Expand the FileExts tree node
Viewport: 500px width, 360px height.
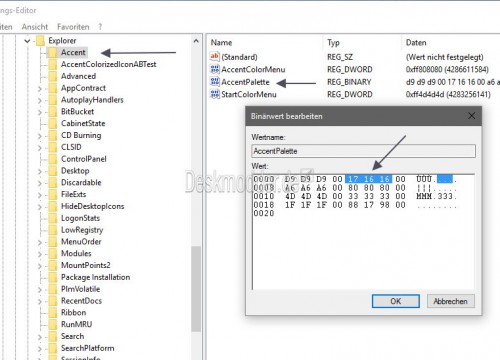coord(40,195)
